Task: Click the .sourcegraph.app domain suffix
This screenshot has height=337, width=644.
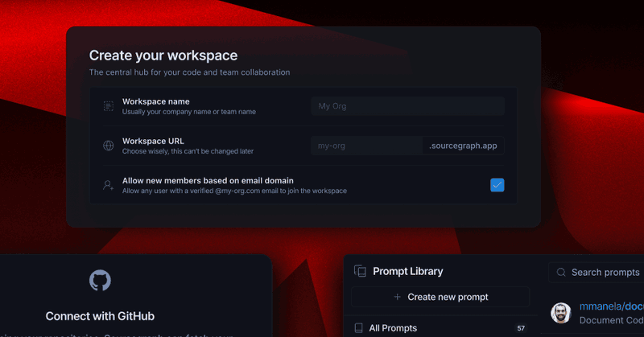Action: (464, 146)
